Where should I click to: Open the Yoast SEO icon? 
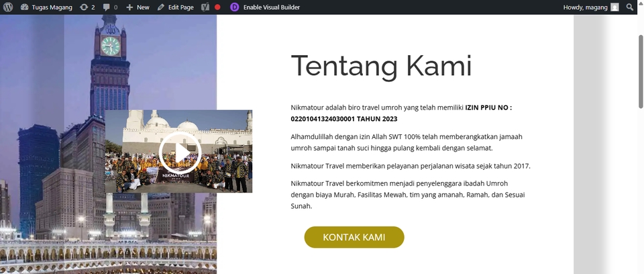(x=205, y=7)
